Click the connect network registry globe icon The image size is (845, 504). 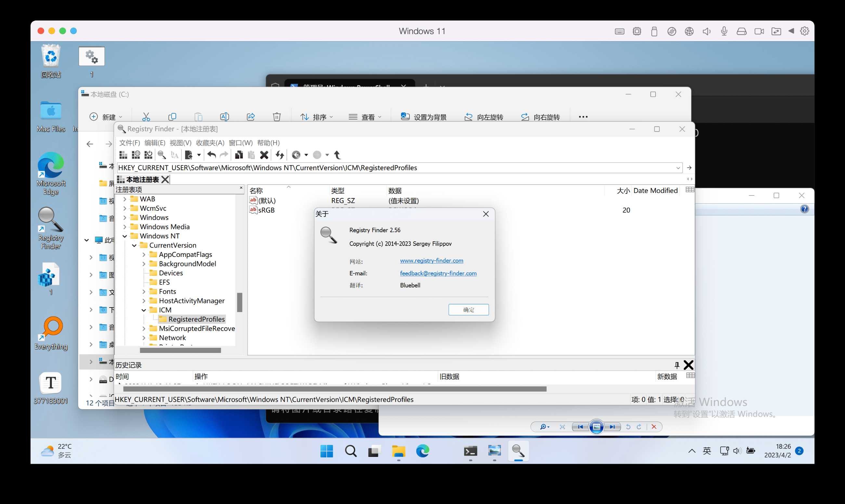(136, 155)
